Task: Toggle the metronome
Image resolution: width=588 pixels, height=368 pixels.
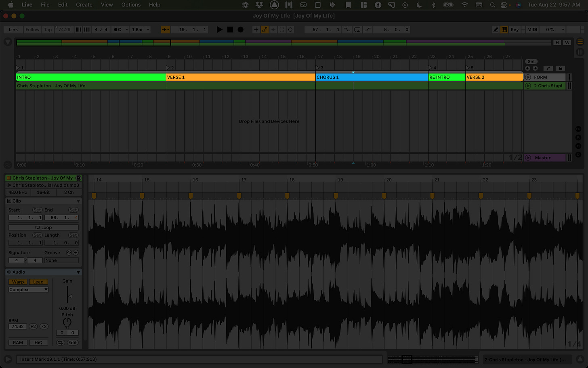Action: (x=118, y=30)
